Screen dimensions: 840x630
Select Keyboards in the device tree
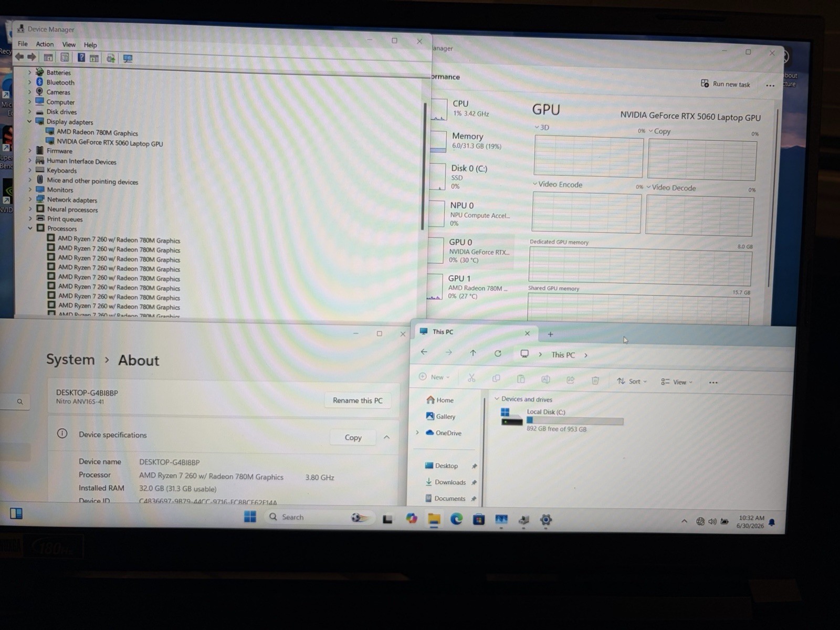pyautogui.click(x=61, y=171)
